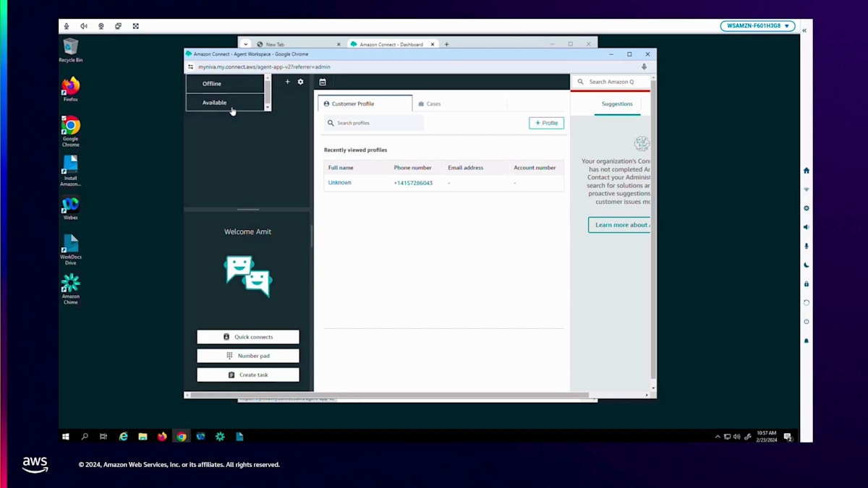868x488 pixels.
Task: Click the home icon in right sidebar
Action: click(x=807, y=171)
